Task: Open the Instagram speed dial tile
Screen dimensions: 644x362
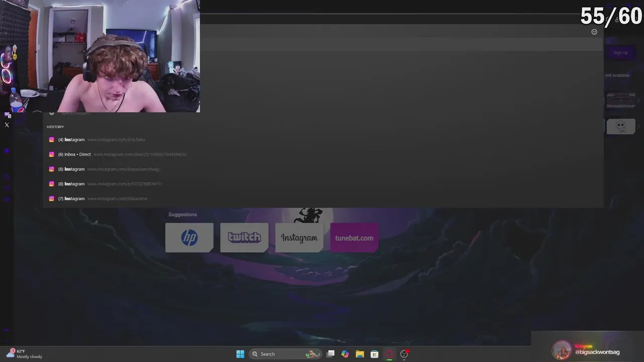Action: click(x=299, y=238)
